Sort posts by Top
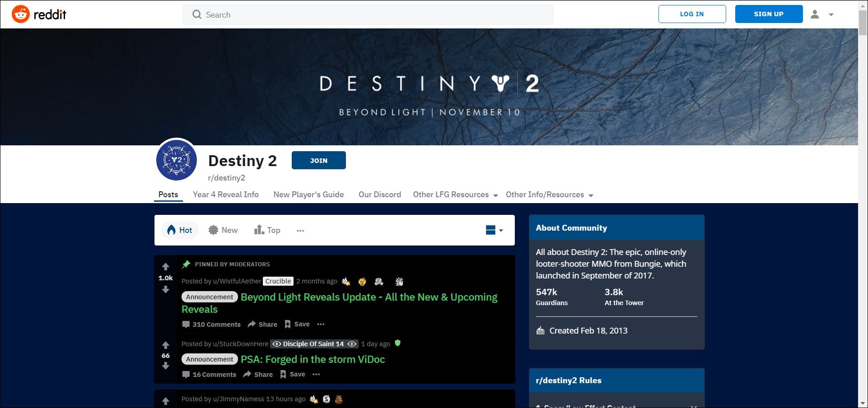This screenshot has height=408, width=868. 267,230
